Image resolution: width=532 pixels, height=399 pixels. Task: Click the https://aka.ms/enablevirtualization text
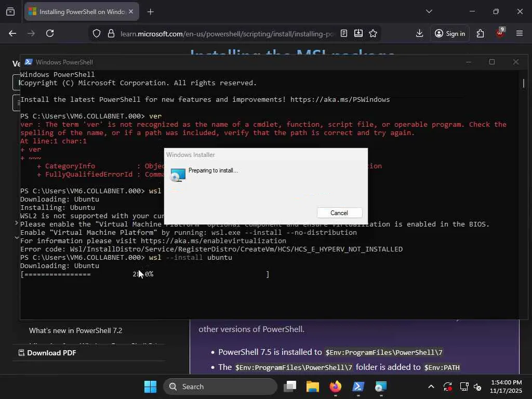pos(214,241)
